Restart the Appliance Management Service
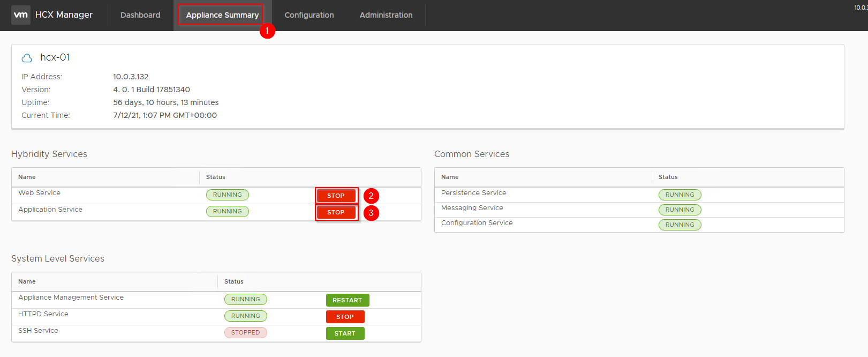Viewport: 868px width, 357px height. click(348, 300)
